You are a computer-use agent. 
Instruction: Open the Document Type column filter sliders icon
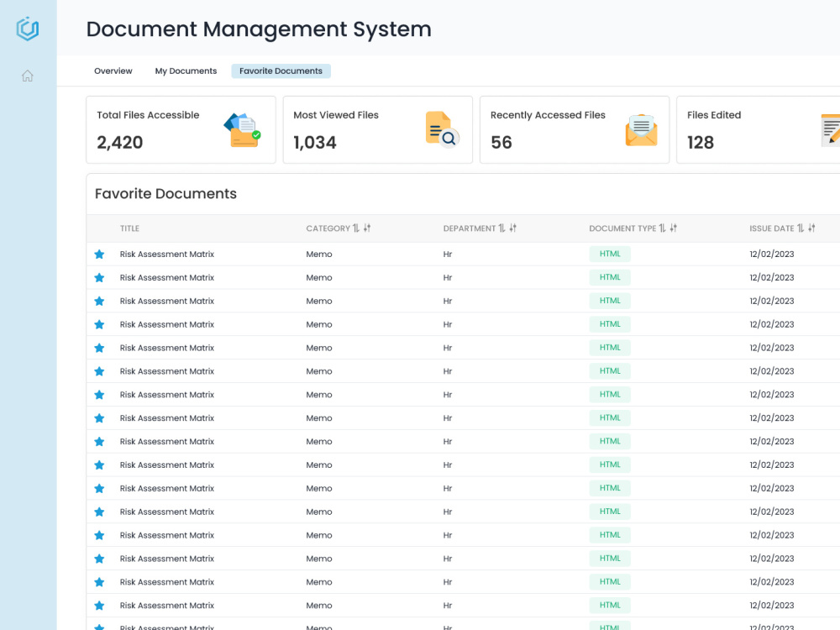click(674, 228)
